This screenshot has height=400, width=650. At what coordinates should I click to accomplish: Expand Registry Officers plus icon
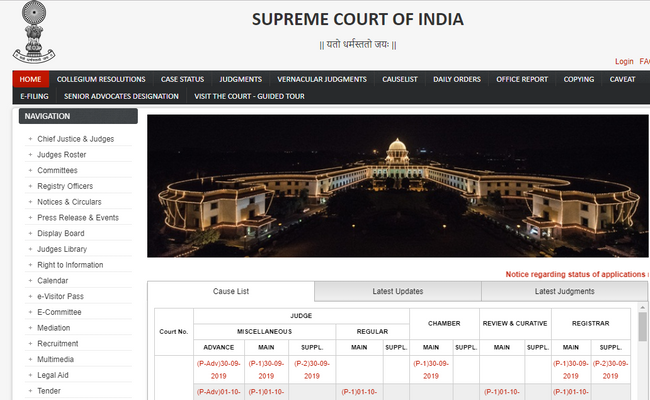click(30, 186)
